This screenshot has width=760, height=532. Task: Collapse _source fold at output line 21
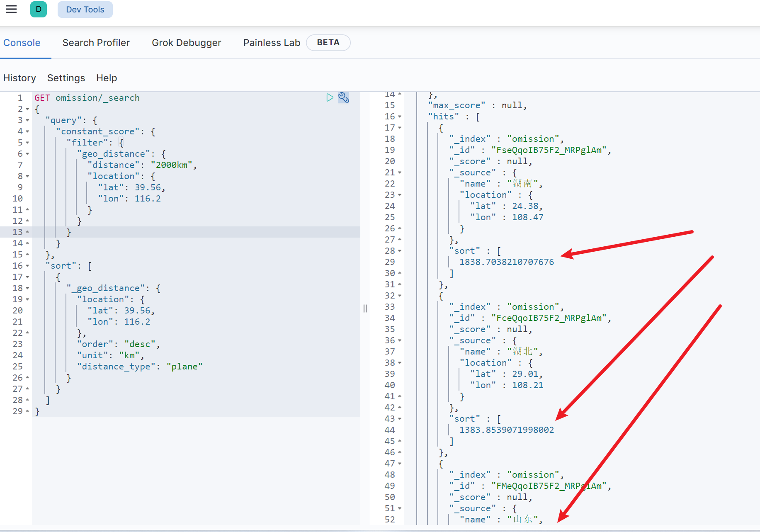pos(400,172)
